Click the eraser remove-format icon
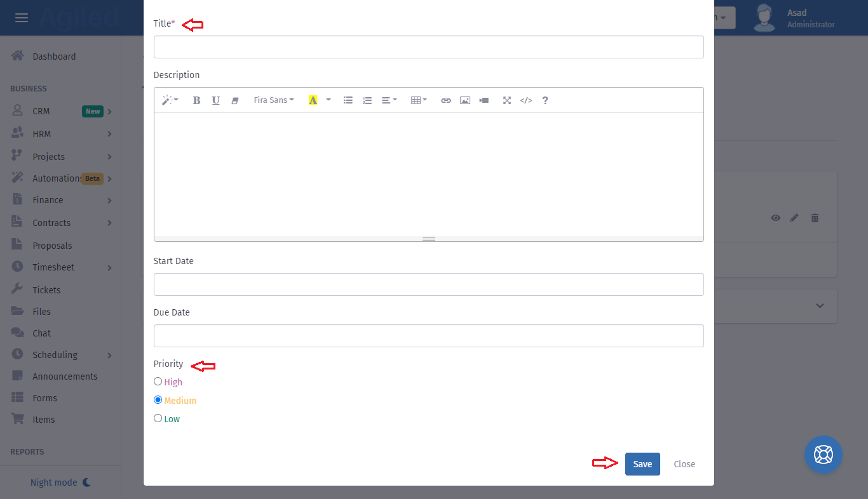 [234, 100]
